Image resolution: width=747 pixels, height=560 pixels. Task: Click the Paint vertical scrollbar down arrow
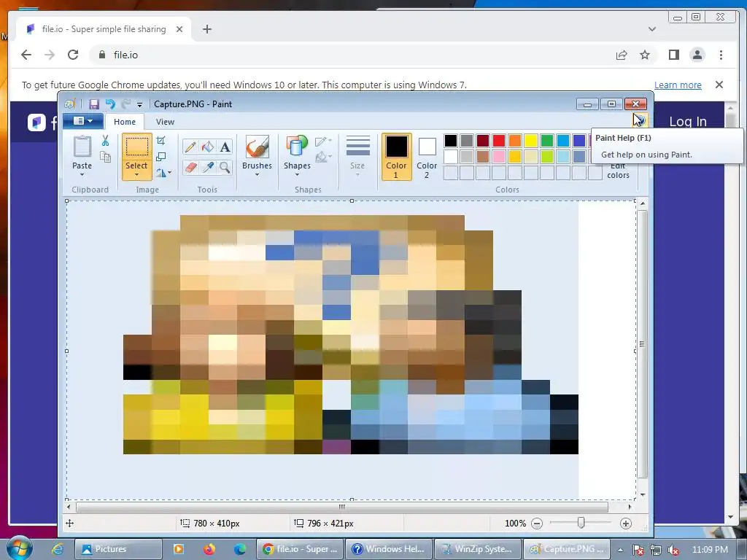click(643, 495)
